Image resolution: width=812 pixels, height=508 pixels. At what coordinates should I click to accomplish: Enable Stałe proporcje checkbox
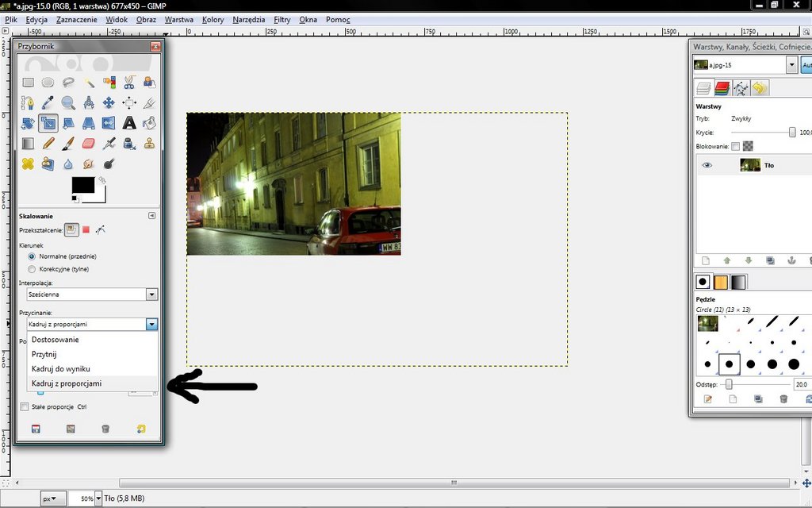tap(25, 407)
